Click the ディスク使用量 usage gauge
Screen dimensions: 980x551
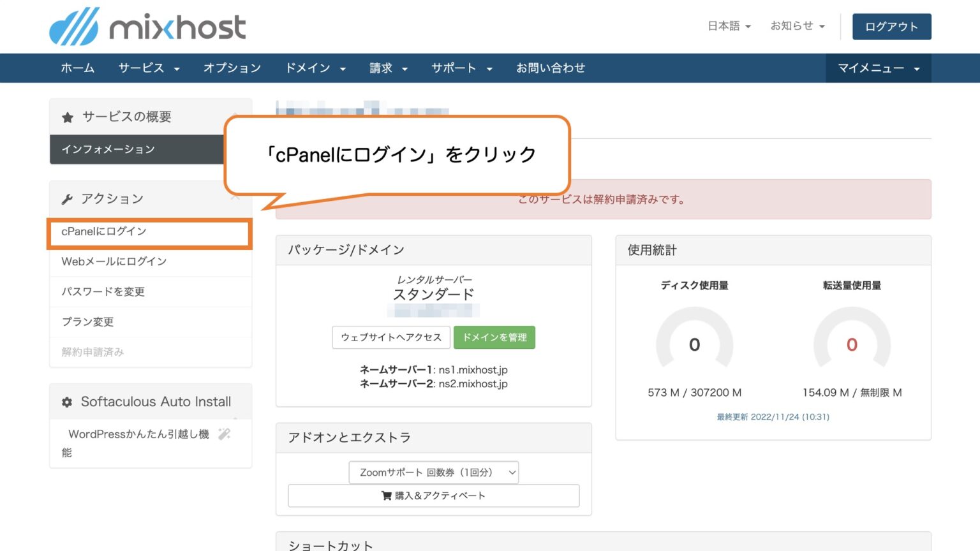pos(694,344)
